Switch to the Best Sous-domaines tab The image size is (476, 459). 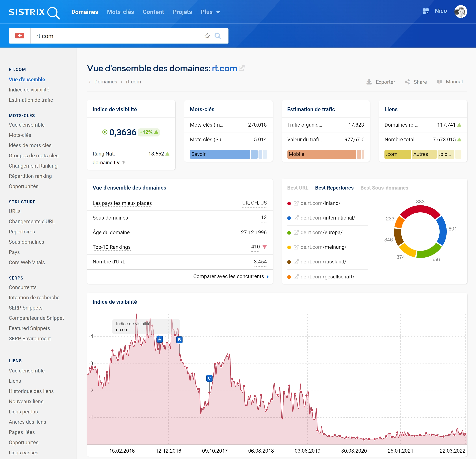pos(384,188)
